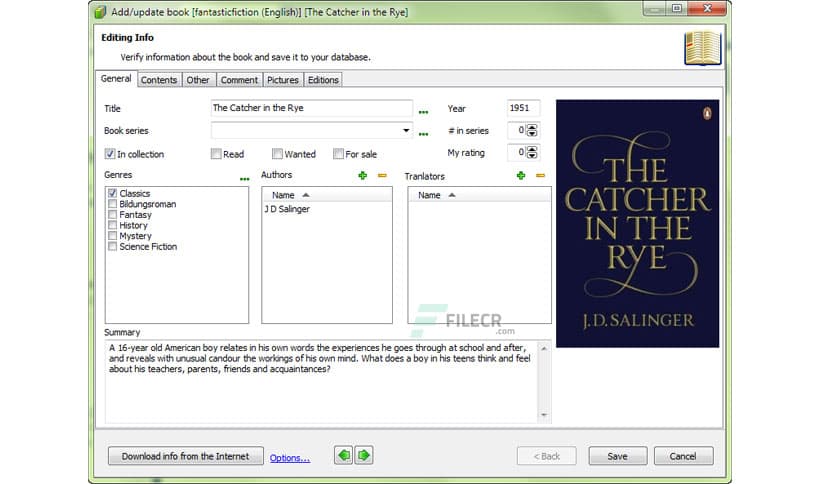Sort Authors list by Name column

click(327, 195)
